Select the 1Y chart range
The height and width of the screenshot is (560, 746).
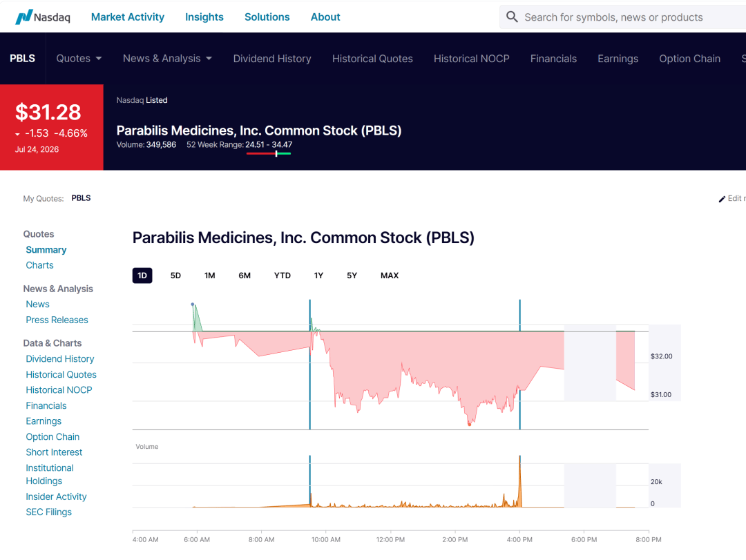point(318,276)
